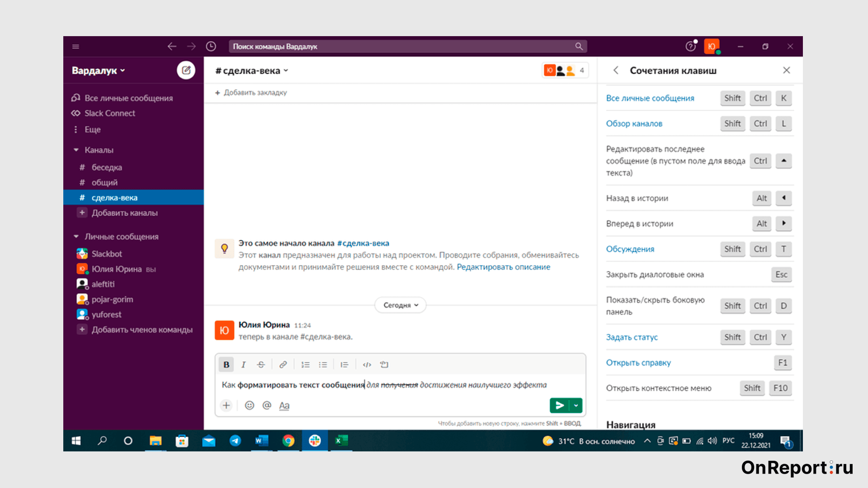Click the Italic formatting icon

point(243,363)
